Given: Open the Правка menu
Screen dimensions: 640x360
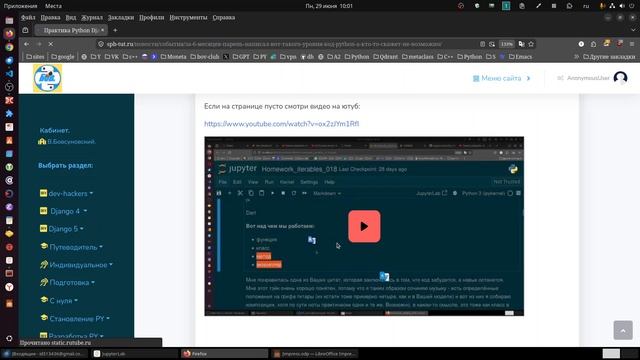Looking at the screenshot, I should (50, 18).
